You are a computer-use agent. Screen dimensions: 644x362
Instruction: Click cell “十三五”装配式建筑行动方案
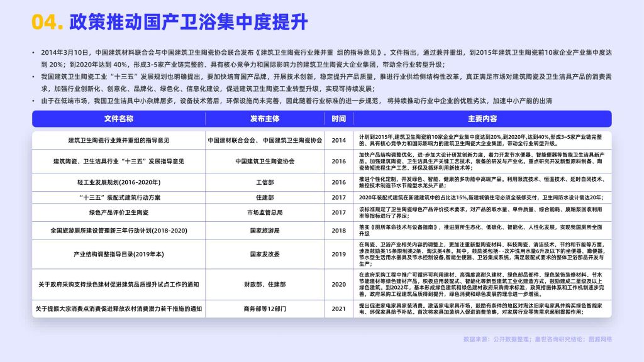119,197
